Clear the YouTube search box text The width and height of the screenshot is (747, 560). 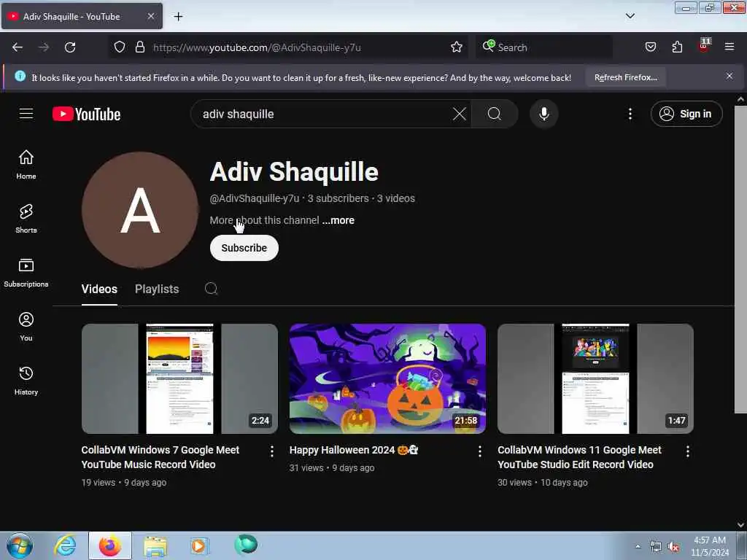coord(460,114)
